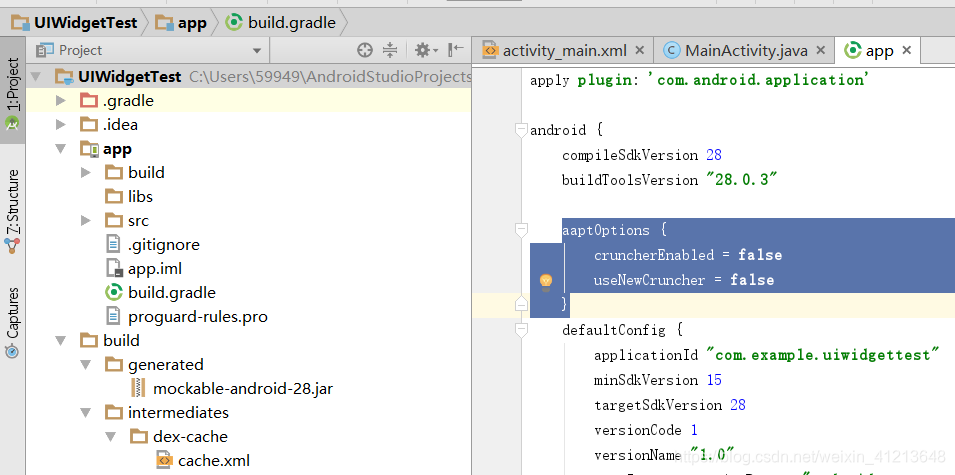Open the Z:Structure tool window tab
The width and height of the screenshot is (955, 475).
pos(12,212)
